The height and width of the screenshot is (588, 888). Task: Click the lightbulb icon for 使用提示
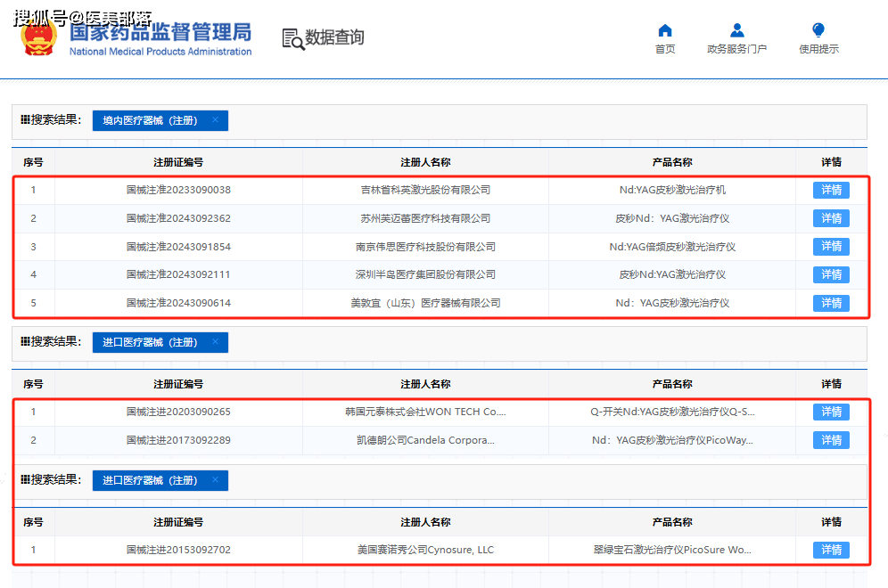click(x=818, y=29)
